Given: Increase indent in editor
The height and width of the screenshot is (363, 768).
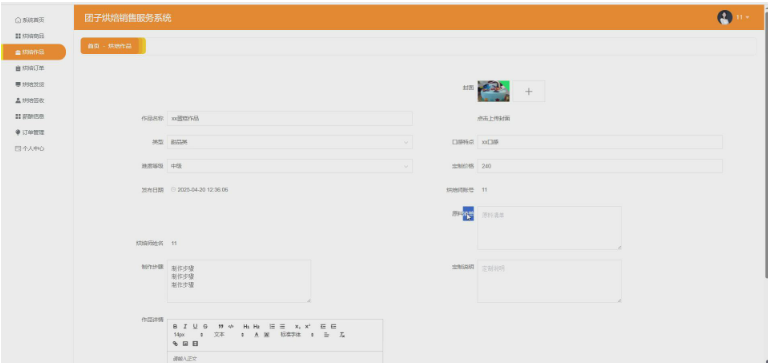Looking at the screenshot, I should pos(334,326).
